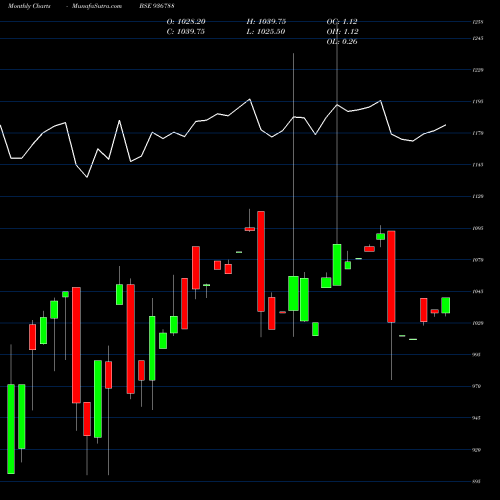Click the high value 'H: 1039.75'
500x500 pixels.
(x=266, y=22)
